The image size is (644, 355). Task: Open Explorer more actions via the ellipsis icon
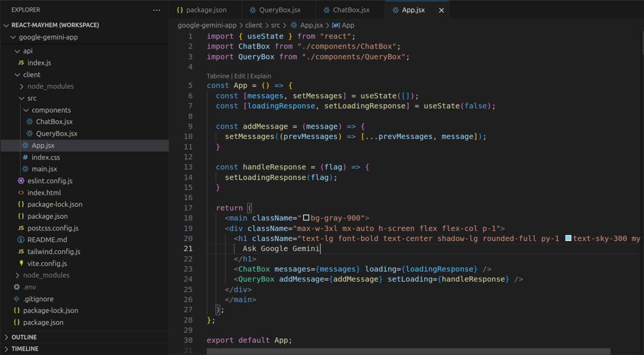point(156,10)
